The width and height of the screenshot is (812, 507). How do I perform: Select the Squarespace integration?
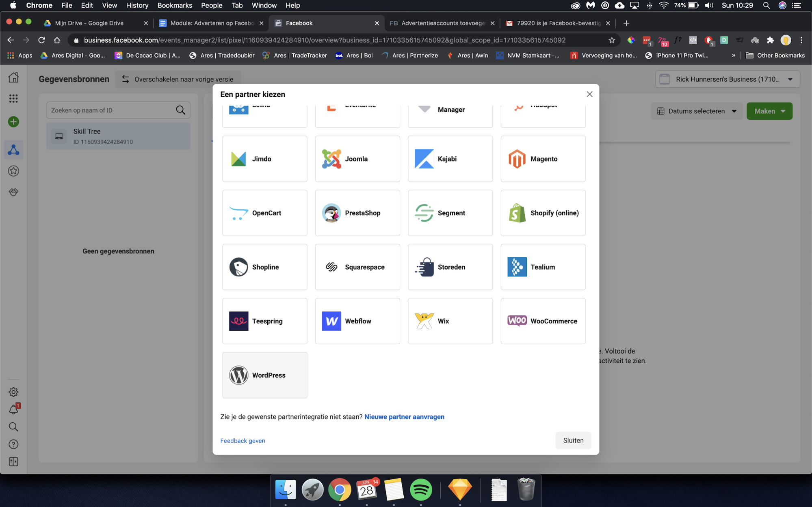357,267
